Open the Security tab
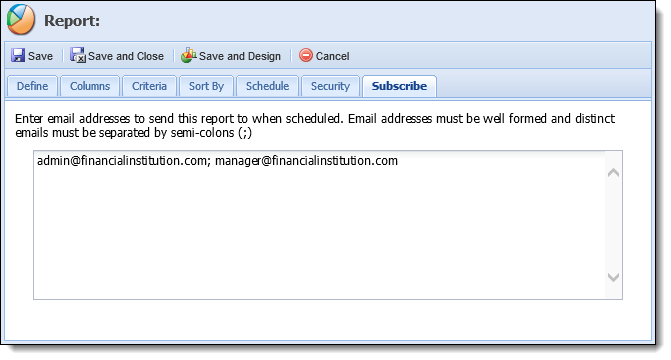The height and width of the screenshot is (360, 671). pos(330,86)
